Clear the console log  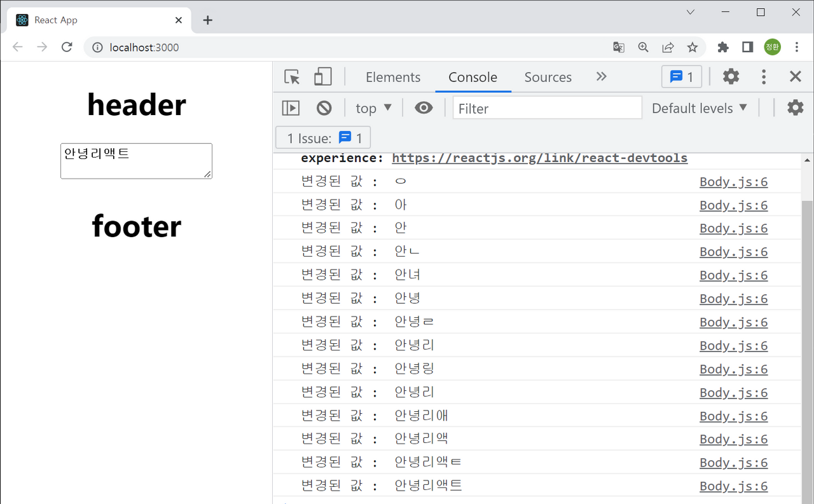click(x=324, y=108)
